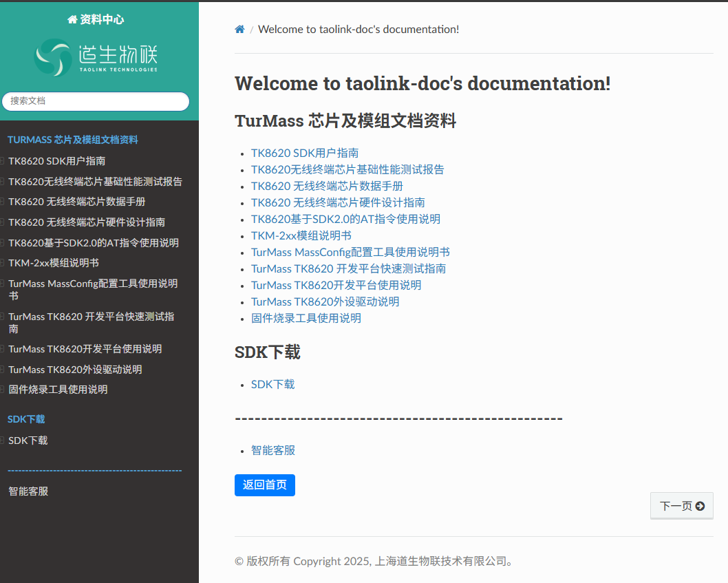728x583 pixels.
Task: Click TK8620无线终端芯片基础性能测试报告 link in main list
Action: (347, 169)
